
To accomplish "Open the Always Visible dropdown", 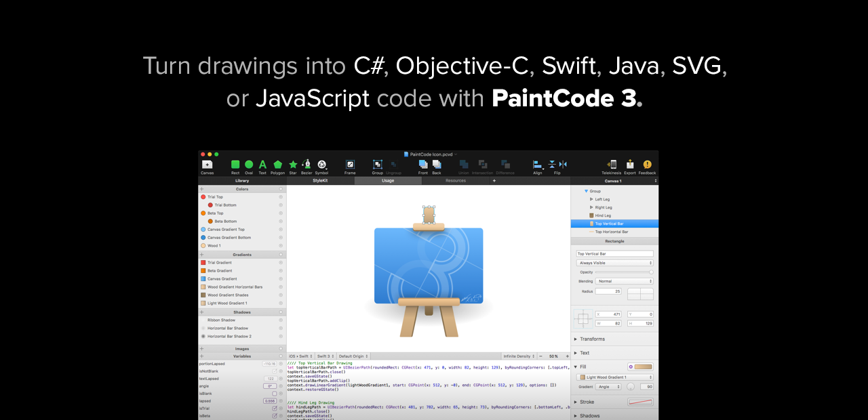I will (x=615, y=263).
